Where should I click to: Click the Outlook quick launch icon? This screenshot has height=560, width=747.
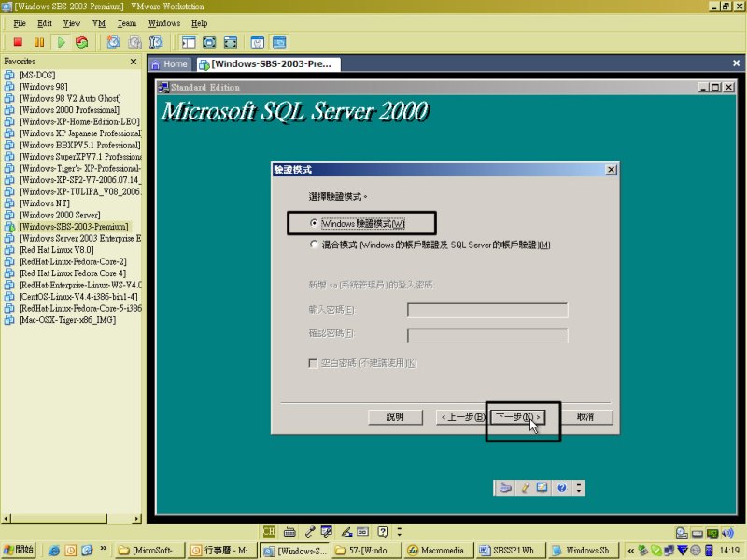click(x=71, y=551)
